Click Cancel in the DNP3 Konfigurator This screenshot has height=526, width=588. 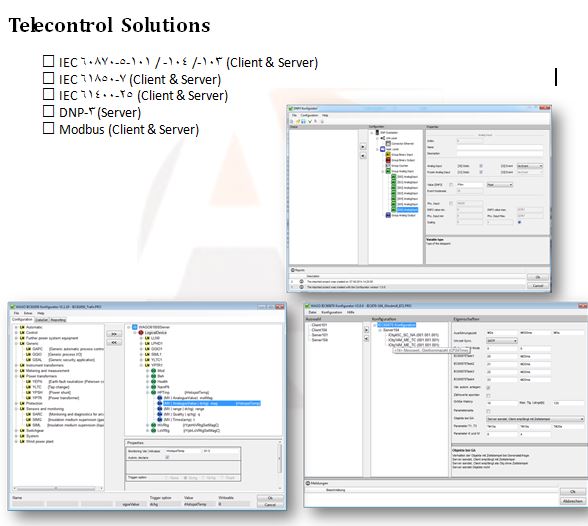pyautogui.click(x=538, y=286)
